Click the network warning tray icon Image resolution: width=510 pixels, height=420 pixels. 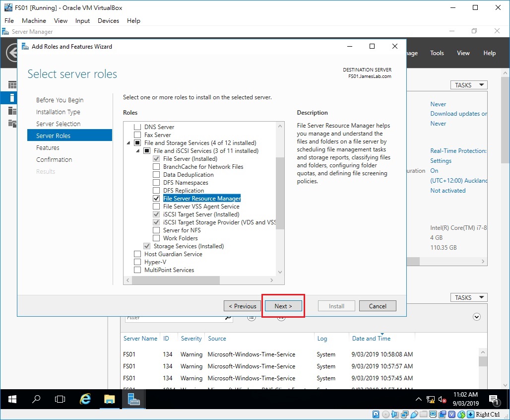431,400
